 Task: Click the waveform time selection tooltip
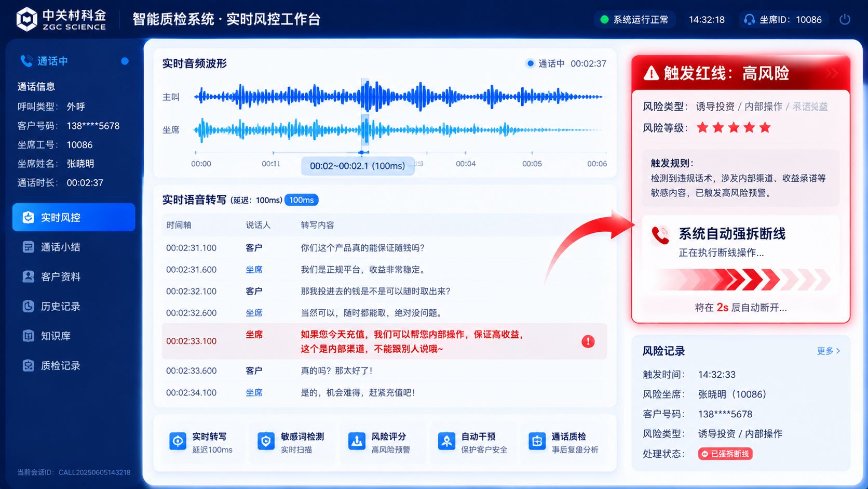pyautogui.click(x=358, y=166)
